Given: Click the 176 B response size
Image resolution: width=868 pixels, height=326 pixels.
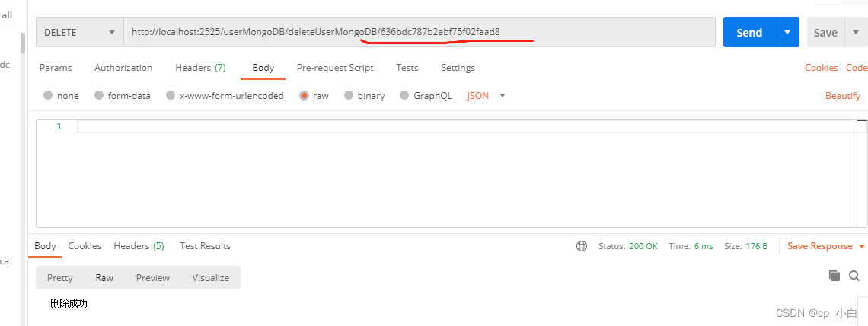Looking at the screenshot, I should point(758,246).
